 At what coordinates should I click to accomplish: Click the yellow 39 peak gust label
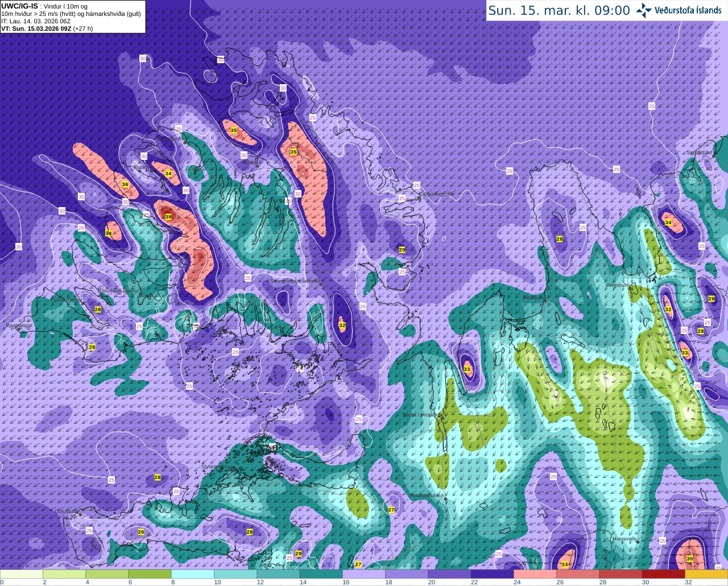click(x=168, y=217)
